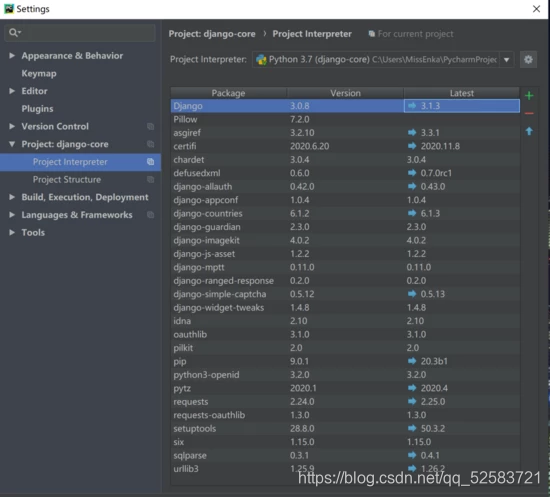
Task: Click the green plus install package icon
Action: coord(529,95)
